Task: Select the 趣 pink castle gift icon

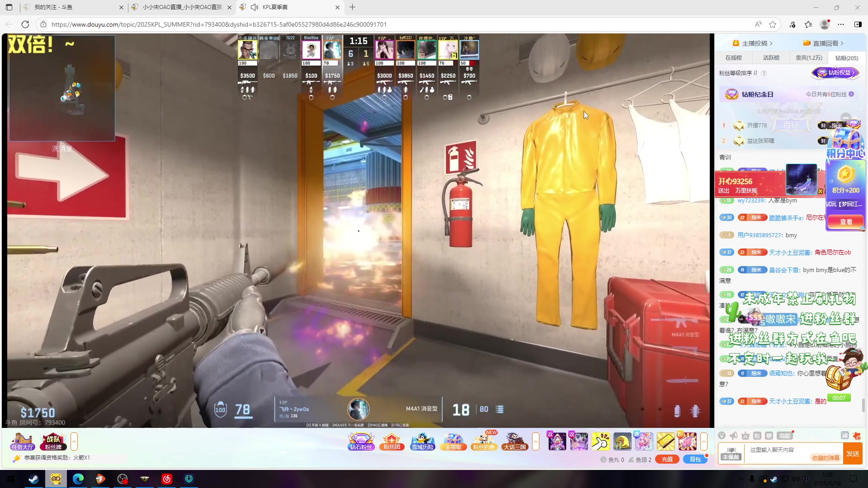Action: (x=644, y=441)
